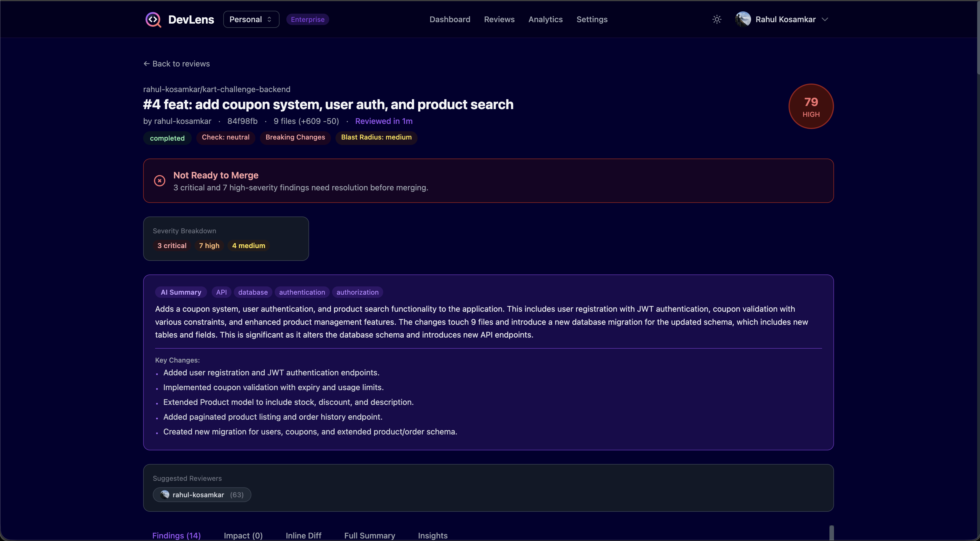
Task: Click the authentication tag in AI Summary
Action: pos(302,292)
